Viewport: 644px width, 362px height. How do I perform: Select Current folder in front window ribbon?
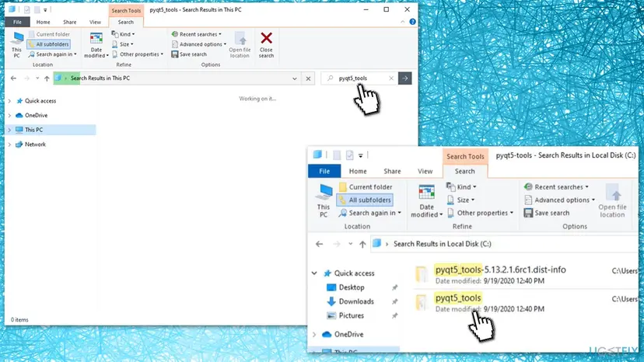click(366, 186)
